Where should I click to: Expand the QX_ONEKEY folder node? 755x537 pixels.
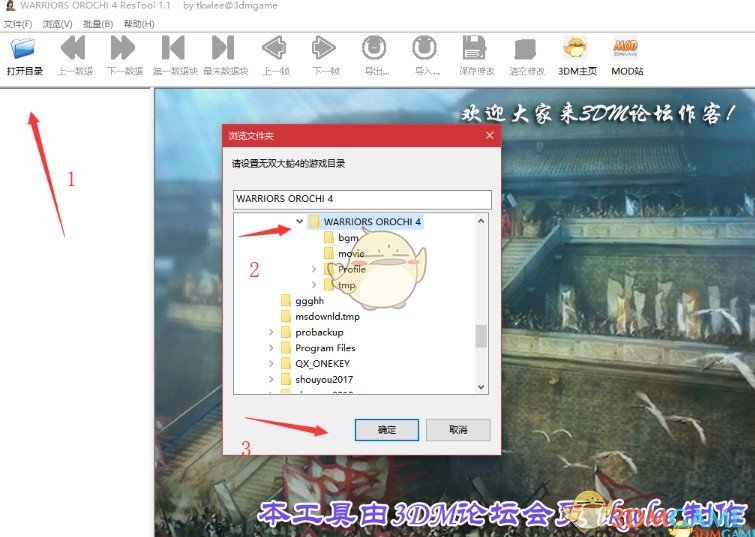[x=271, y=364]
